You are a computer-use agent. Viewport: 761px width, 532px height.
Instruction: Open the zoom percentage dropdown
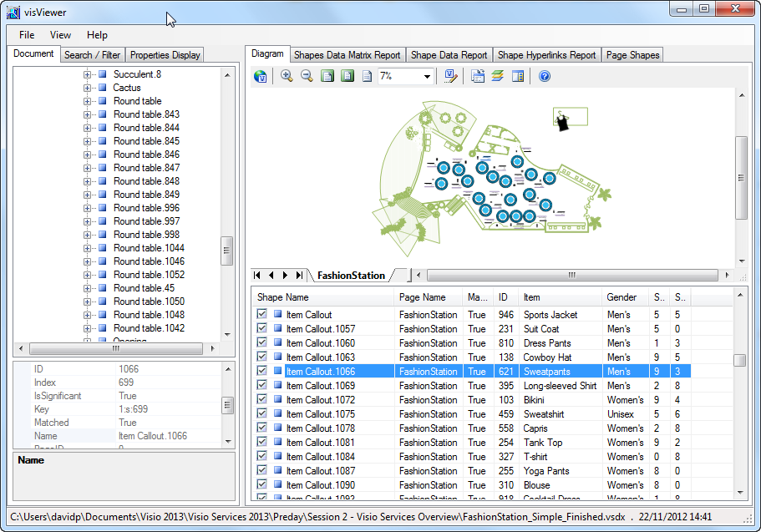coord(427,76)
